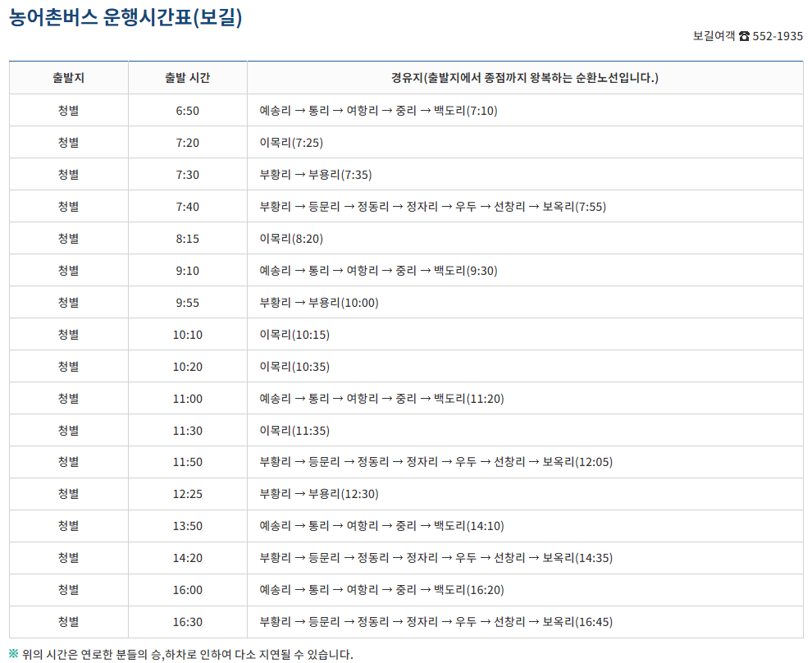Select route 이목리(8:20)
This screenshot has height=663, width=812.
coord(291,239)
